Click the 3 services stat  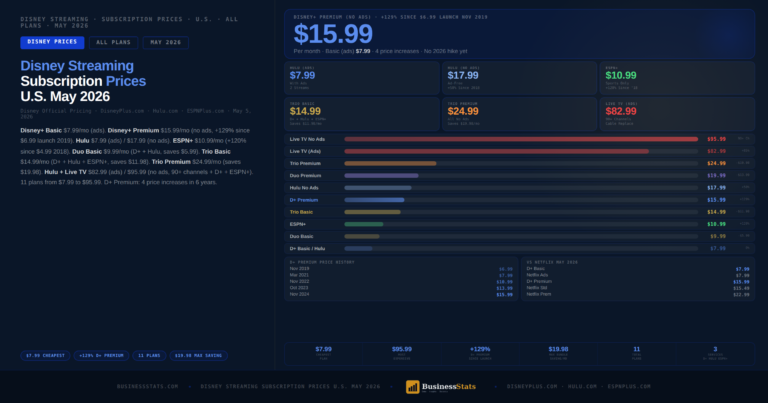pos(715,353)
